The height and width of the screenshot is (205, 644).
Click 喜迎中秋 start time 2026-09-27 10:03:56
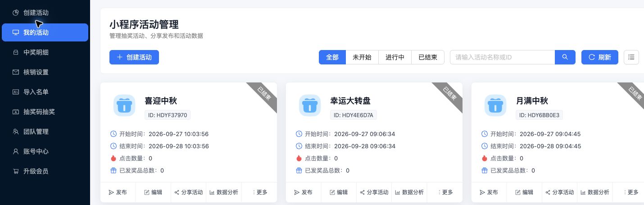179,134
